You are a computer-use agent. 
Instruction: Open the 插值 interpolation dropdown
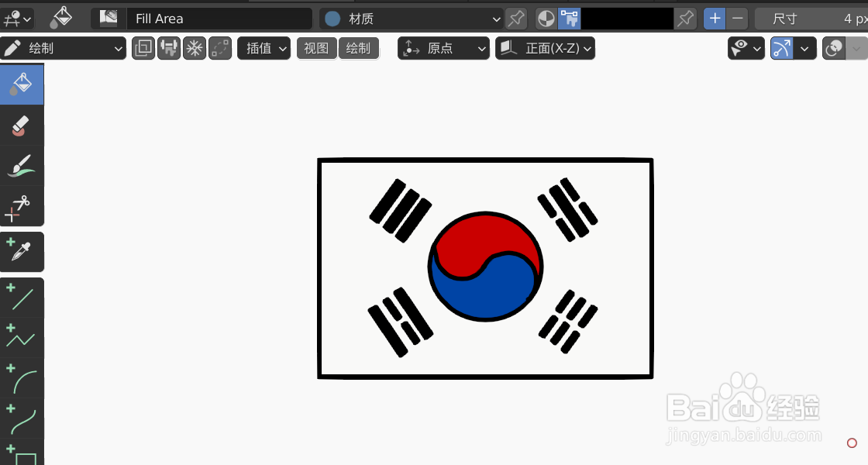[263, 47]
